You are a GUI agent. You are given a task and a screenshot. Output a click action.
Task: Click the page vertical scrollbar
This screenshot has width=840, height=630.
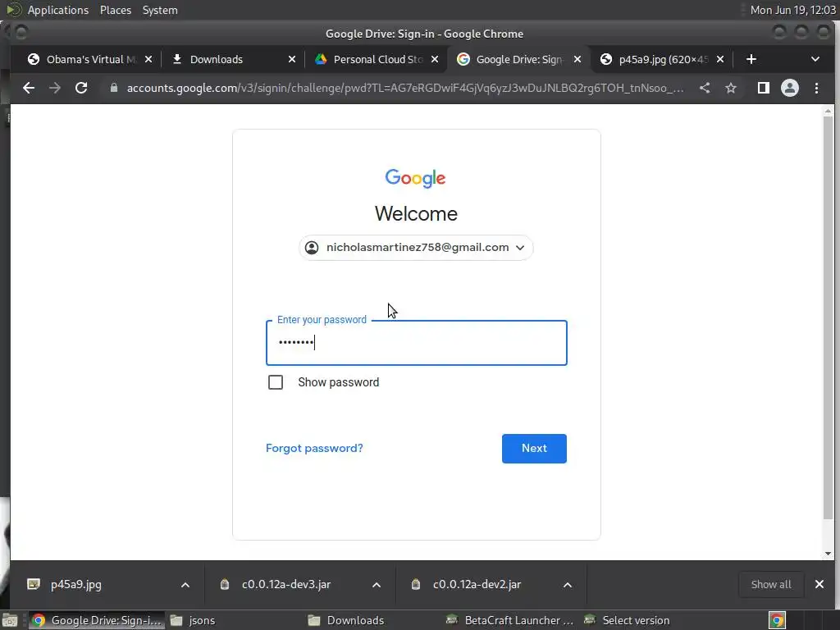coord(829,316)
